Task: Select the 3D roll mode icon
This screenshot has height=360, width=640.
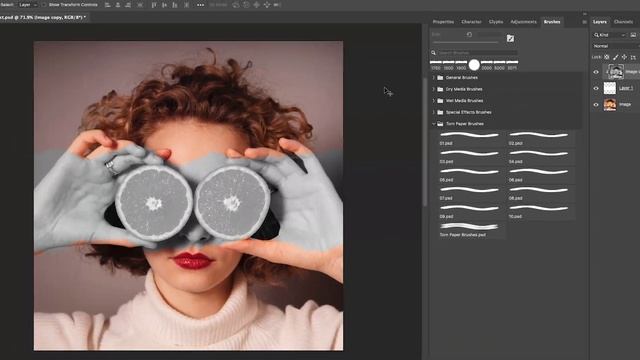Action: coord(246,5)
